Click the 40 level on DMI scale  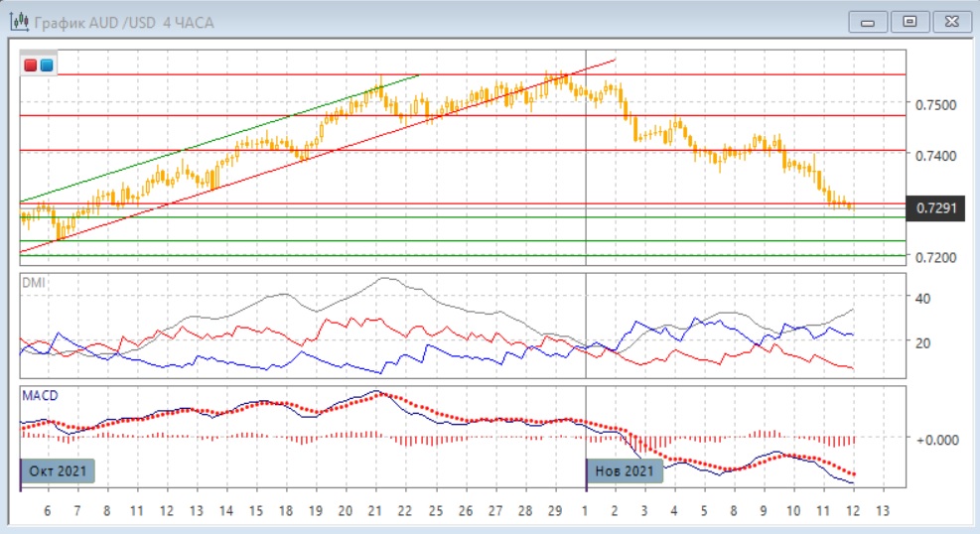[x=921, y=298]
